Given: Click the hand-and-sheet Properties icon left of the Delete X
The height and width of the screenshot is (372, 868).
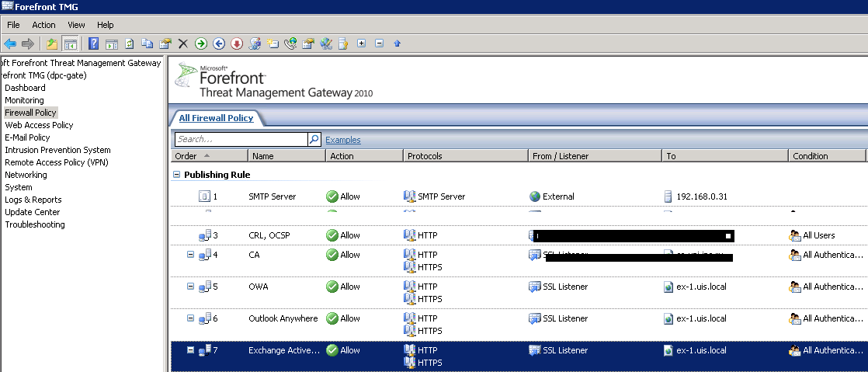Looking at the screenshot, I should [x=165, y=43].
